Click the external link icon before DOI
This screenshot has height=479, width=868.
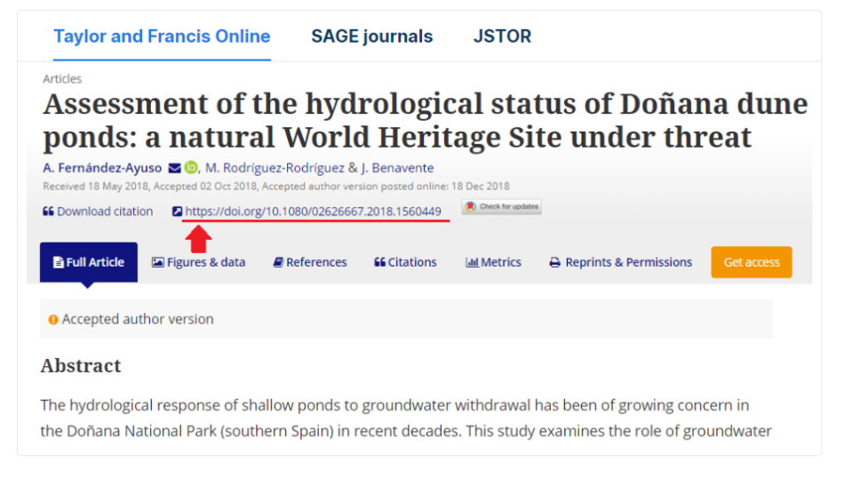click(x=177, y=212)
